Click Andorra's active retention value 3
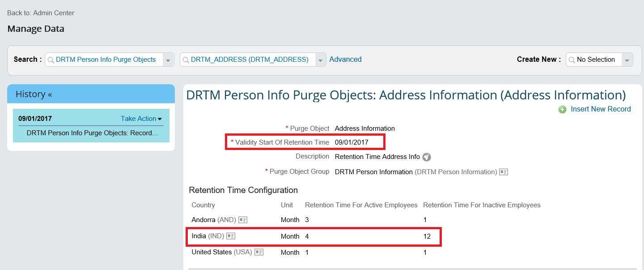Screen dimensions: 644x270 coord(307,220)
